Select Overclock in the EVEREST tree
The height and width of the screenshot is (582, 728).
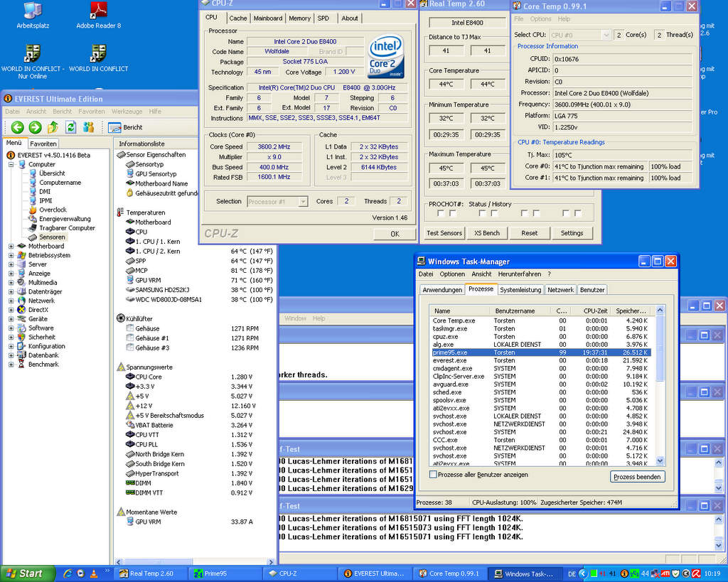click(52, 210)
